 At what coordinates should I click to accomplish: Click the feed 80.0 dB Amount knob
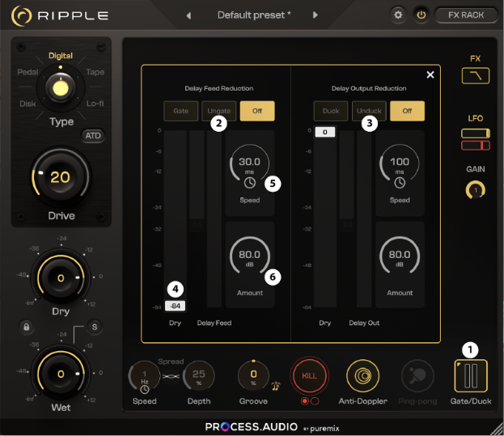(x=250, y=256)
